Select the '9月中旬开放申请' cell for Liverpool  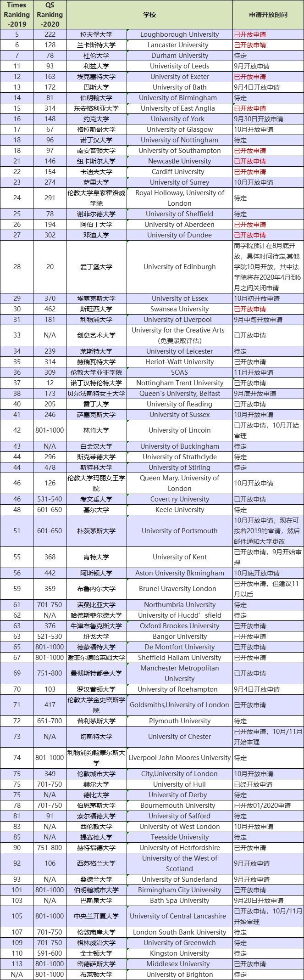(268, 320)
